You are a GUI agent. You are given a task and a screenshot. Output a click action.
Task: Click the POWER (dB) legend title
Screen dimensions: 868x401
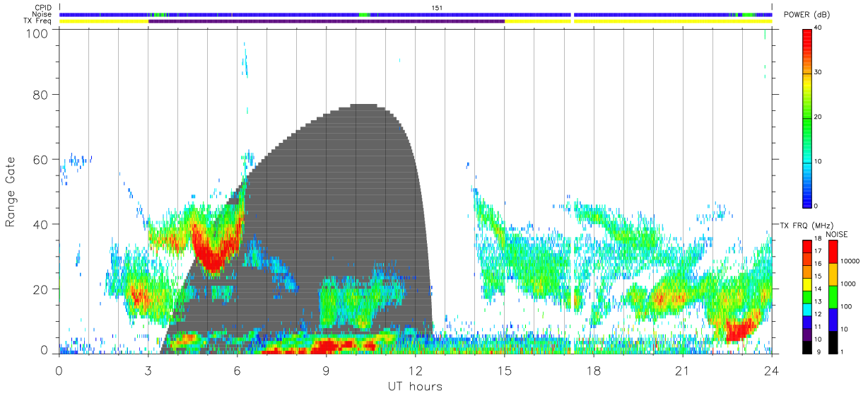click(x=807, y=15)
